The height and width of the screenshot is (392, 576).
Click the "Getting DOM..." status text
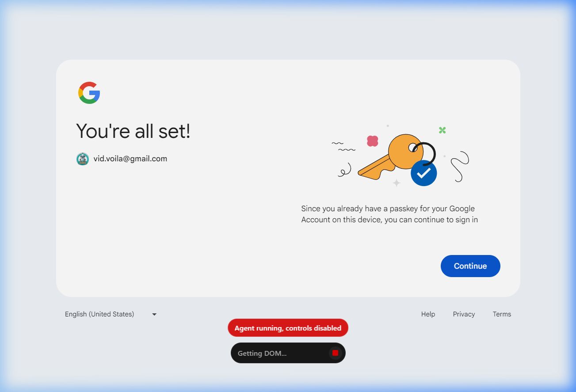click(262, 353)
